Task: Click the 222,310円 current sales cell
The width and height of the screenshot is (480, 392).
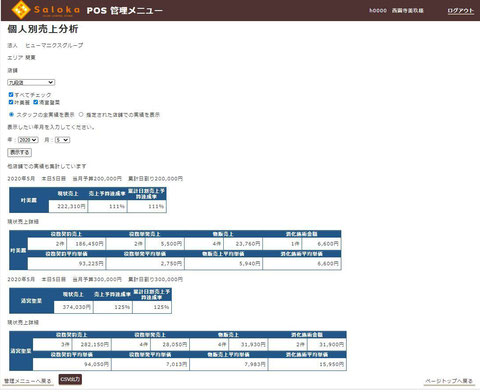Action: pos(68,206)
